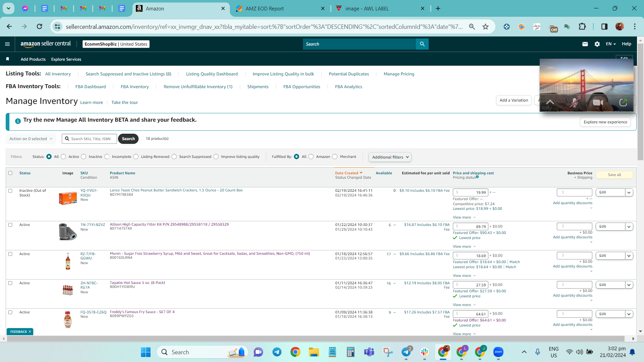The width and height of the screenshot is (644, 362).
Task: Click the bookmark flag icon in navigation bar
Action: point(7,59)
